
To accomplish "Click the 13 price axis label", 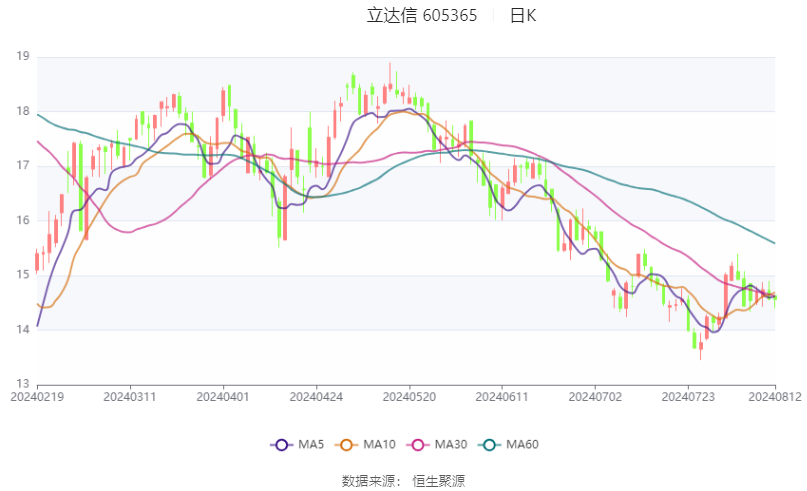I will click(23, 384).
